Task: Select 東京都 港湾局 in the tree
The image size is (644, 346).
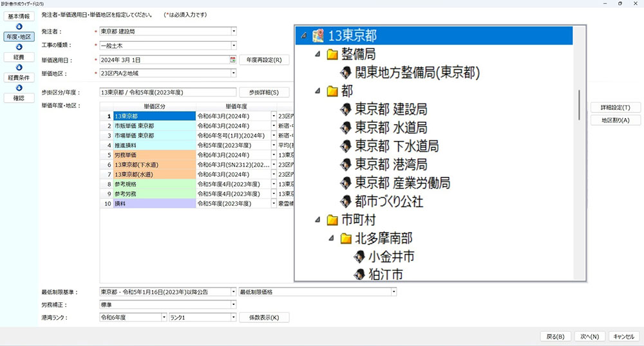Action: point(390,165)
